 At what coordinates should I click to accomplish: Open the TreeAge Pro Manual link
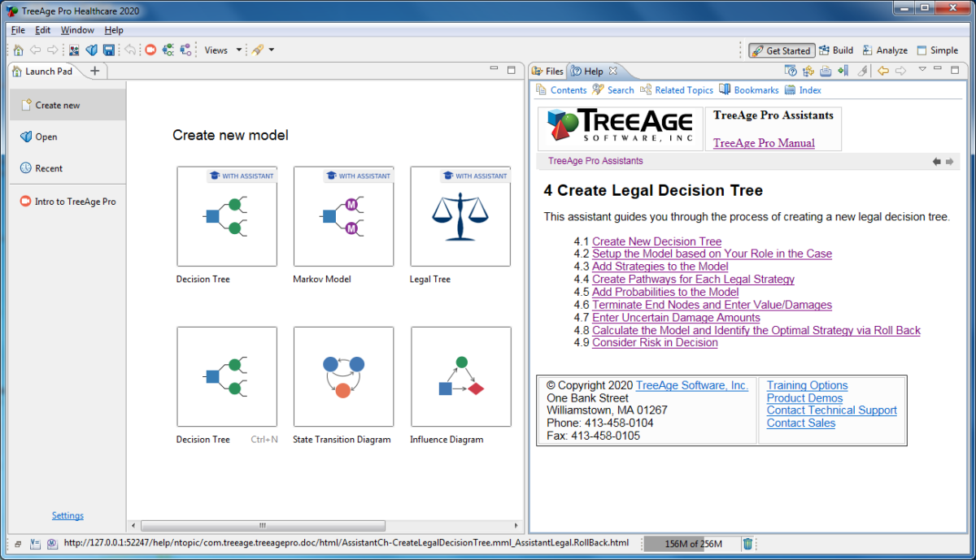(765, 142)
